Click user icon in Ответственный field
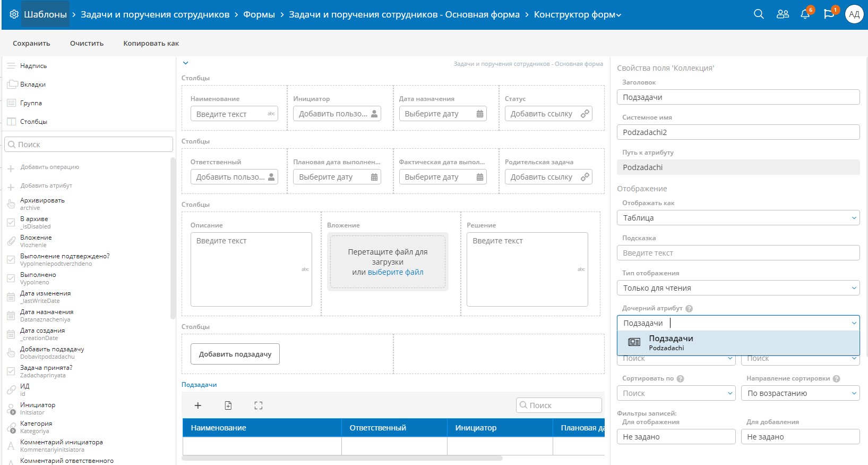The width and height of the screenshot is (868, 465). [x=271, y=177]
